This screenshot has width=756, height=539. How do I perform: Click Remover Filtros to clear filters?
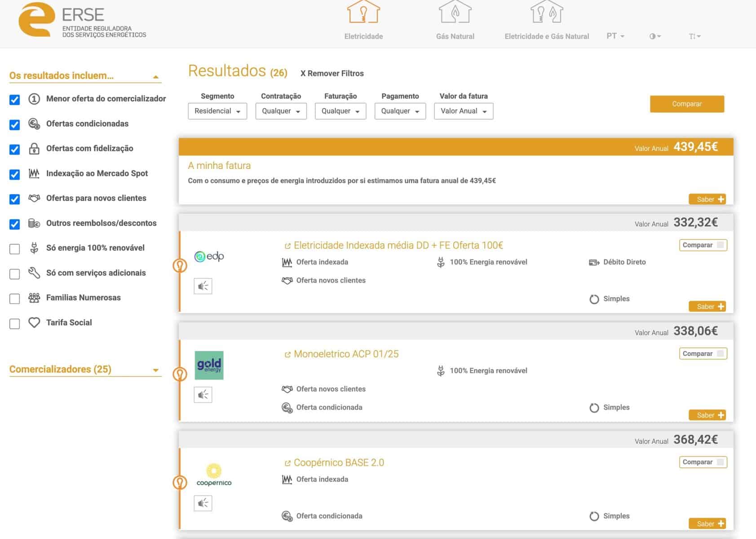(x=332, y=73)
